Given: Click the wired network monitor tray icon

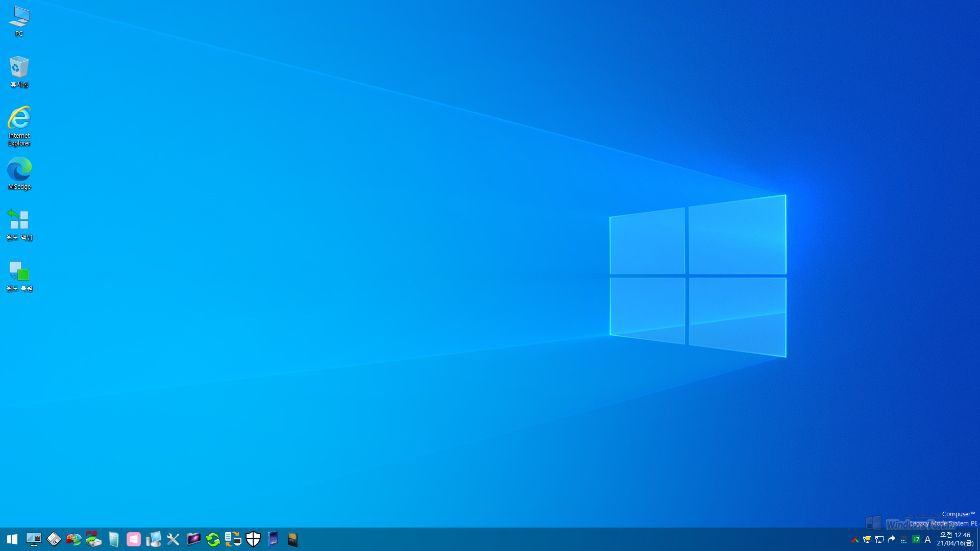Looking at the screenshot, I should (879, 540).
